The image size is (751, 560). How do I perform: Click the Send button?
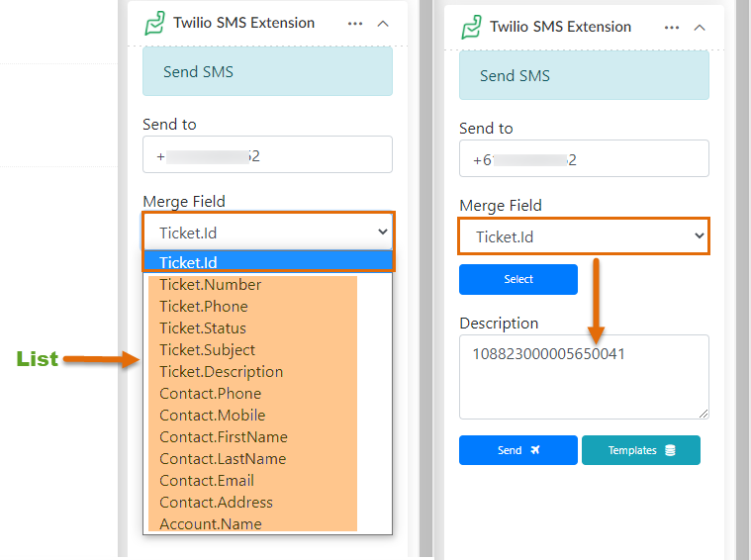(x=518, y=450)
